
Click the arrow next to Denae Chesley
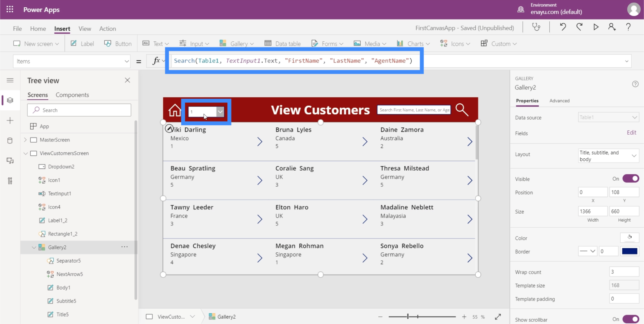pos(260,258)
